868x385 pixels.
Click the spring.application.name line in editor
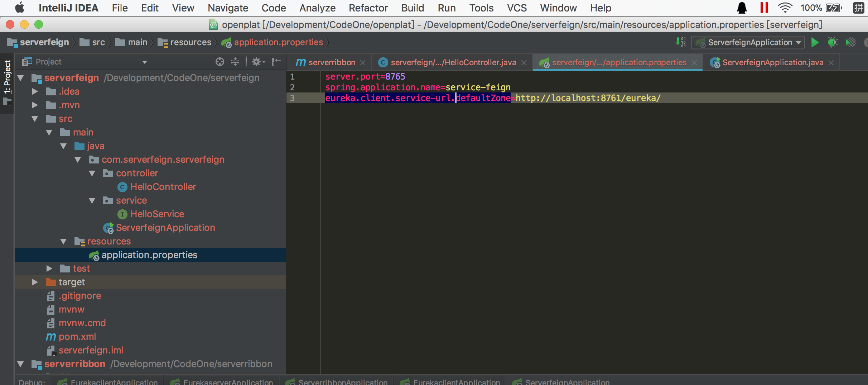[418, 87]
